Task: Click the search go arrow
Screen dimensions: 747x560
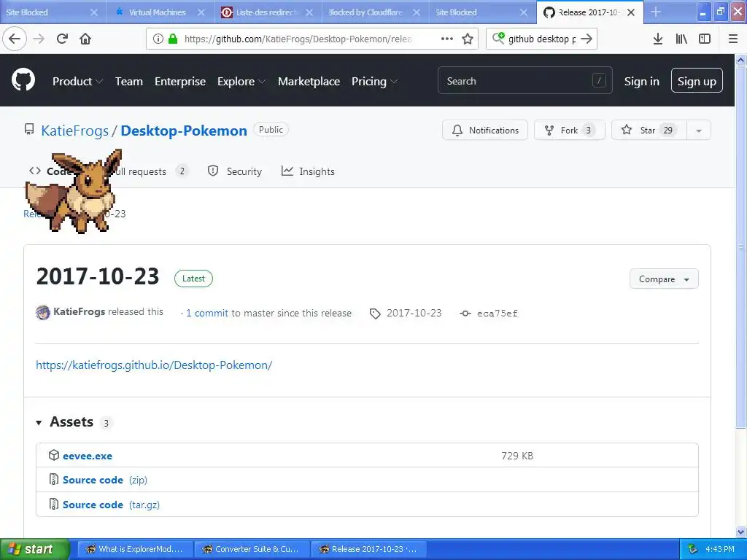Action: pos(587,39)
